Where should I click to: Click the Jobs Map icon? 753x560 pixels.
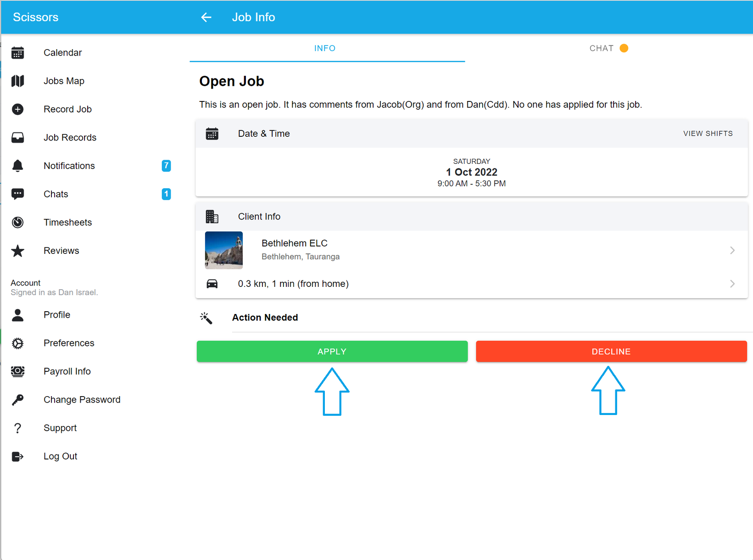(17, 81)
